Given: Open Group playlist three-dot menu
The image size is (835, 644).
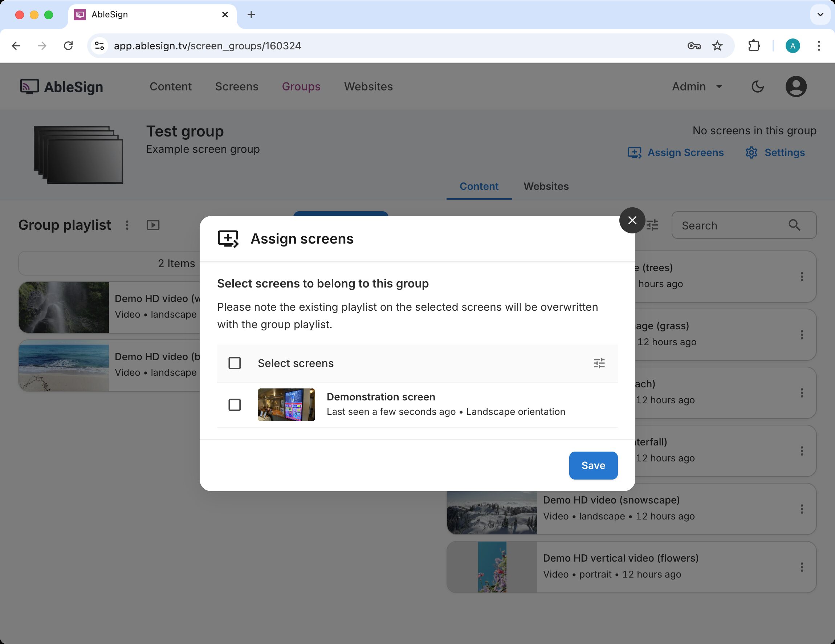Looking at the screenshot, I should tap(127, 225).
